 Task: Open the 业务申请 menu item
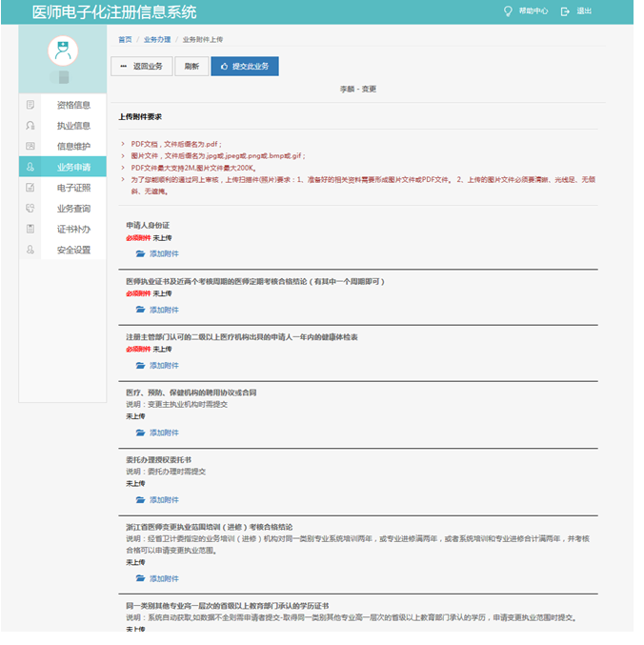(72, 167)
